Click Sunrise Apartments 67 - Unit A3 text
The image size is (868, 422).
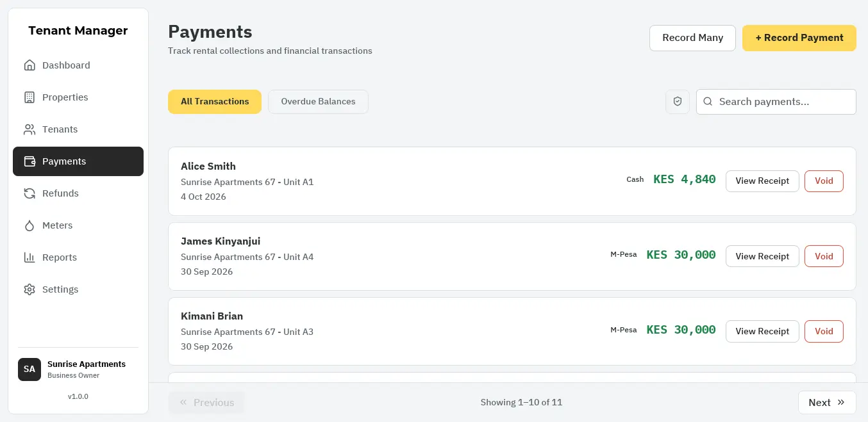pyautogui.click(x=247, y=332)
